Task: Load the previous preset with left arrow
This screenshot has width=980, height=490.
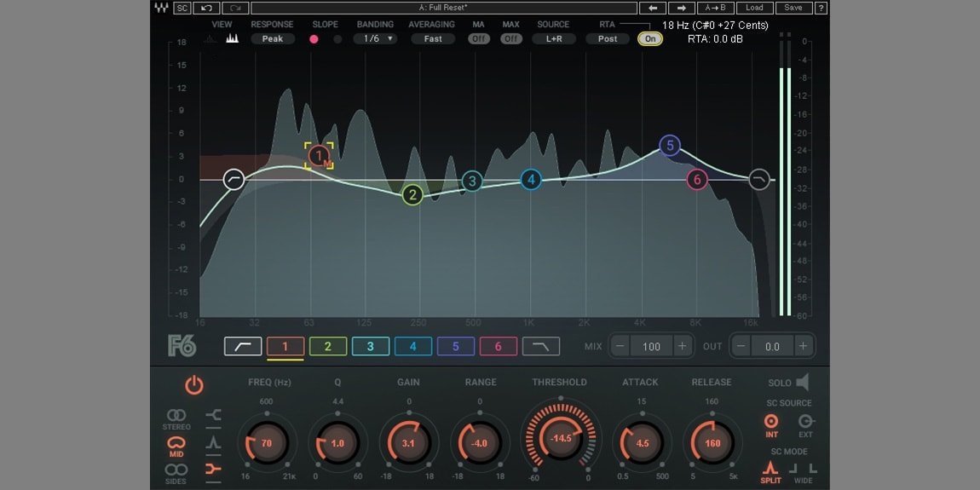Action: tap(653, 9)
